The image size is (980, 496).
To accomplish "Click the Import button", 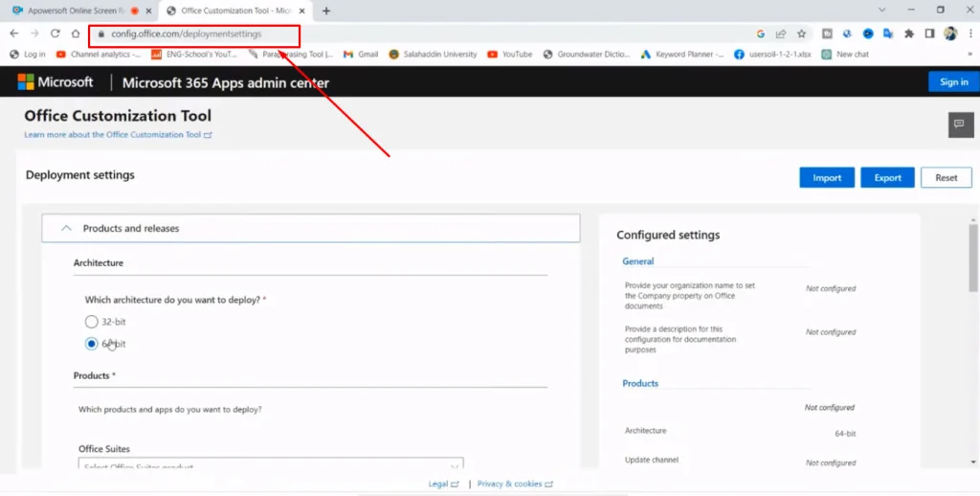I will [826, 178].
